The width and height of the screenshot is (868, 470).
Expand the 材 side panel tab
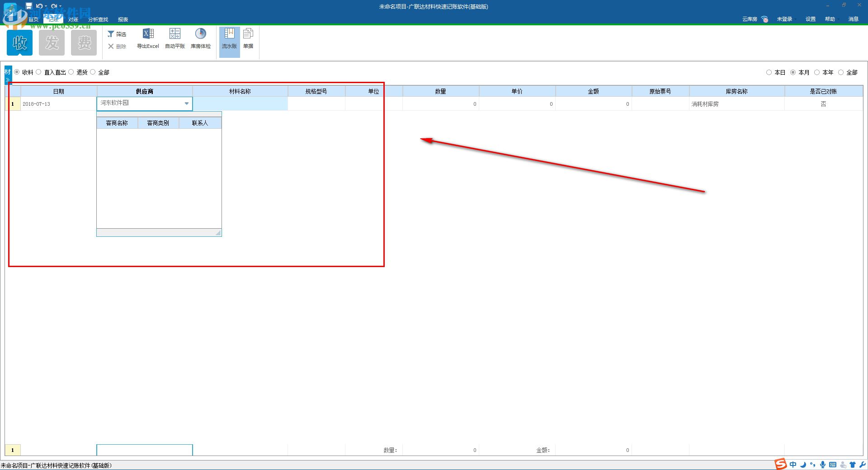click(x=8, y=75)
